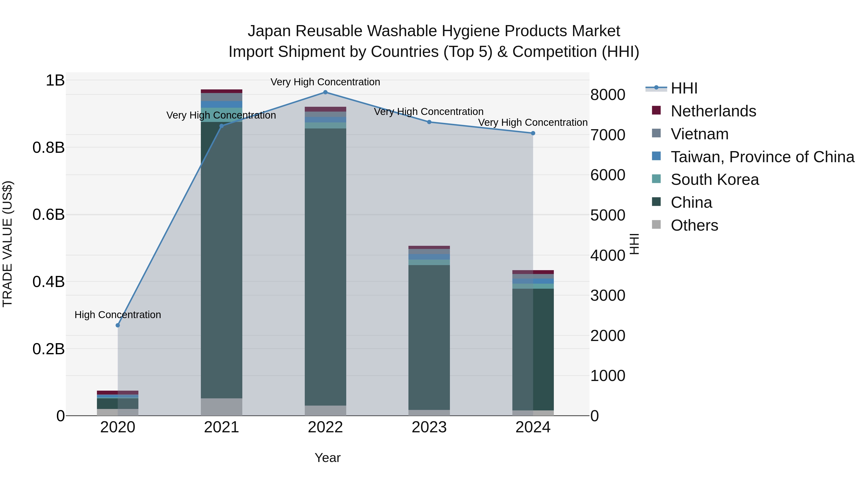Image resolution: width=868 pixels, height=488 pixels.
Task: Click the '1000' right axis tick
Action: [608, 375]
